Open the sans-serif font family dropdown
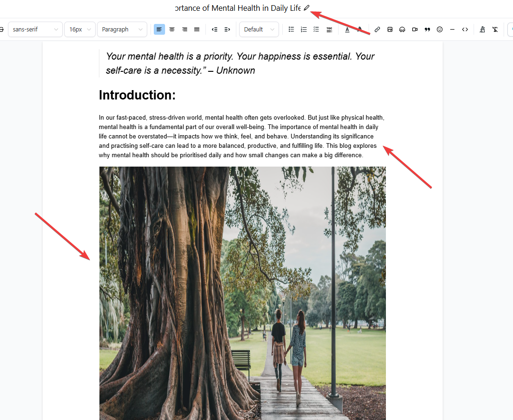513x420 pixels. [x=35, y=30]
